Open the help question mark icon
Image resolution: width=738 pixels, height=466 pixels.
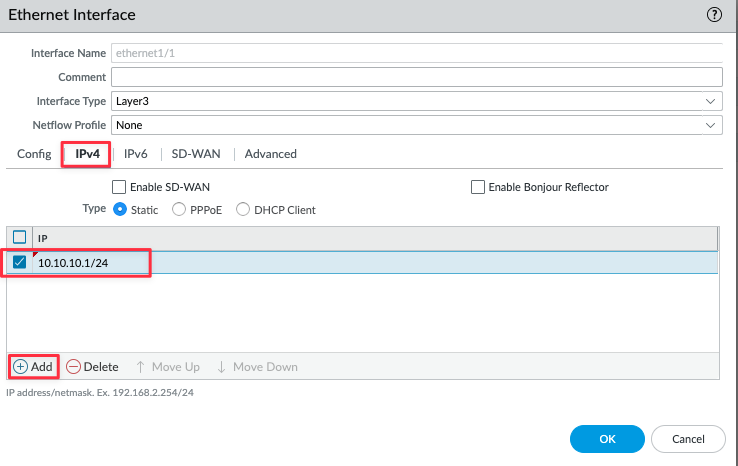(714, 15)
